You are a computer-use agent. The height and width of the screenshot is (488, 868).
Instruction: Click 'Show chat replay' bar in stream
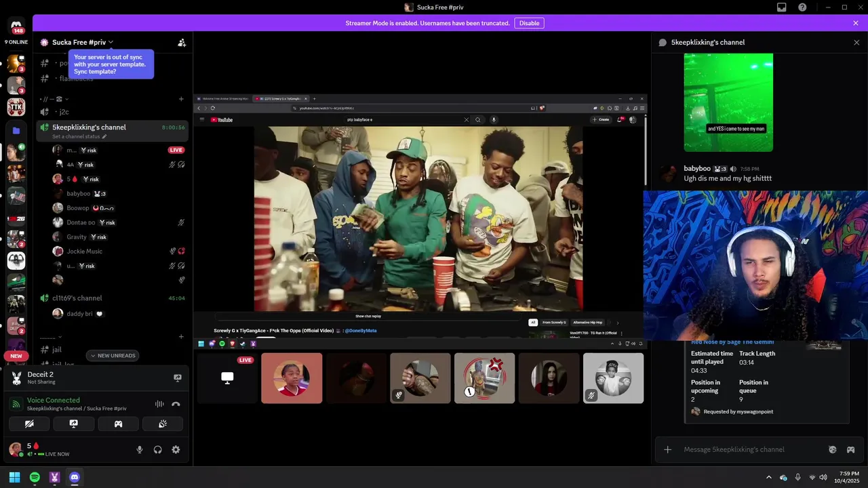368,316
